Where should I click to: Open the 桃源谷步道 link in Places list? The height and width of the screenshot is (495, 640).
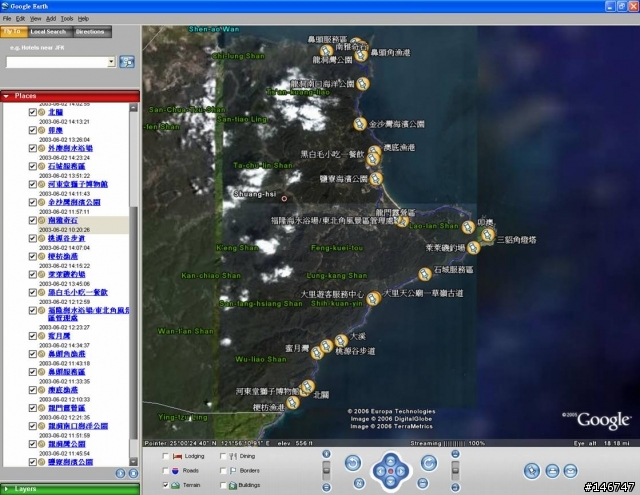tap(67, 238)
